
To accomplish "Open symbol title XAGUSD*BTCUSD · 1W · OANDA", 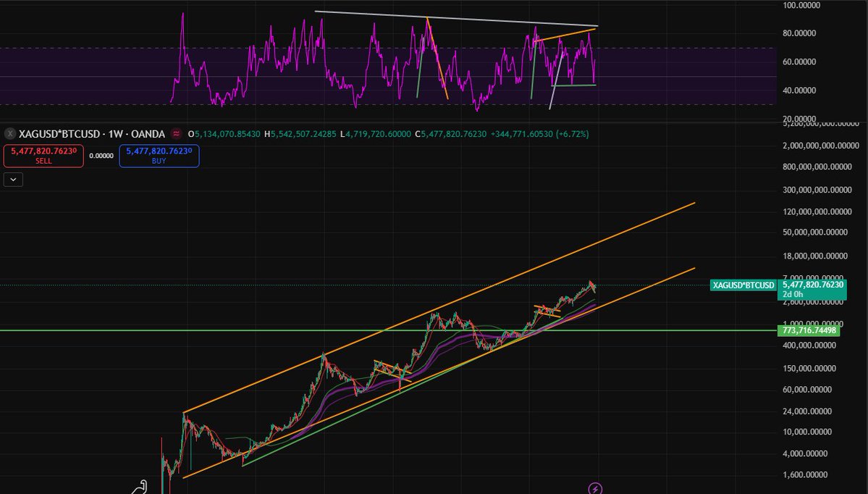I will click(x=92, y=133).
